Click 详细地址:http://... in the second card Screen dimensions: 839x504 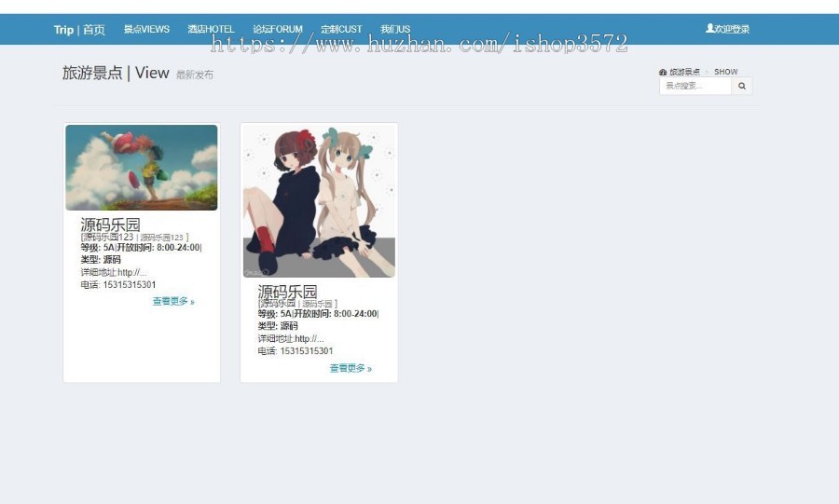coord(291,339)
